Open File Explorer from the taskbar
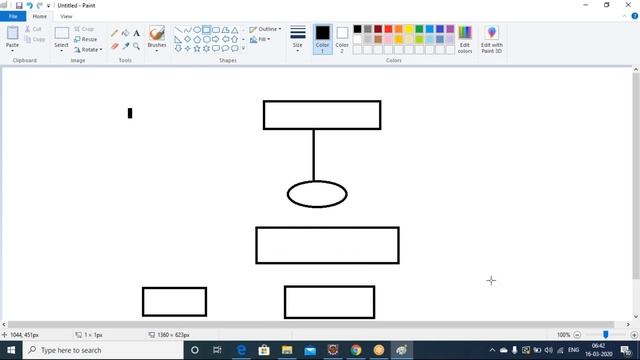Screen dimensions: 640x360 287,350
